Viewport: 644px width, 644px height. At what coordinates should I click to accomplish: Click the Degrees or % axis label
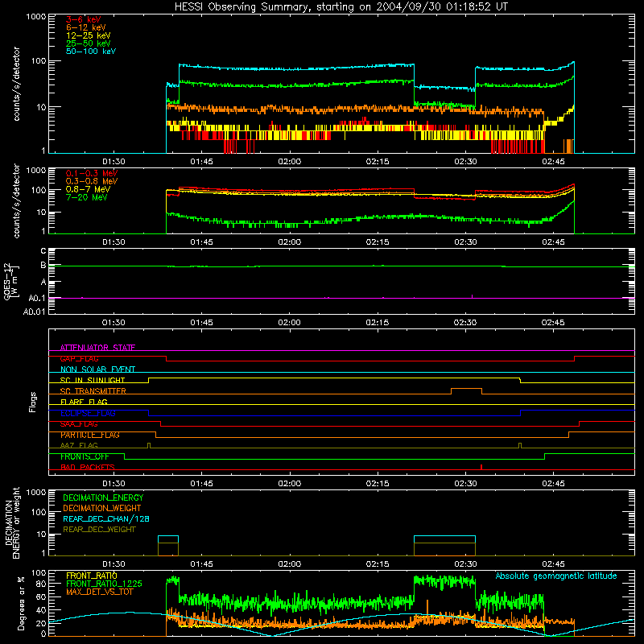[x=22, y=603]
